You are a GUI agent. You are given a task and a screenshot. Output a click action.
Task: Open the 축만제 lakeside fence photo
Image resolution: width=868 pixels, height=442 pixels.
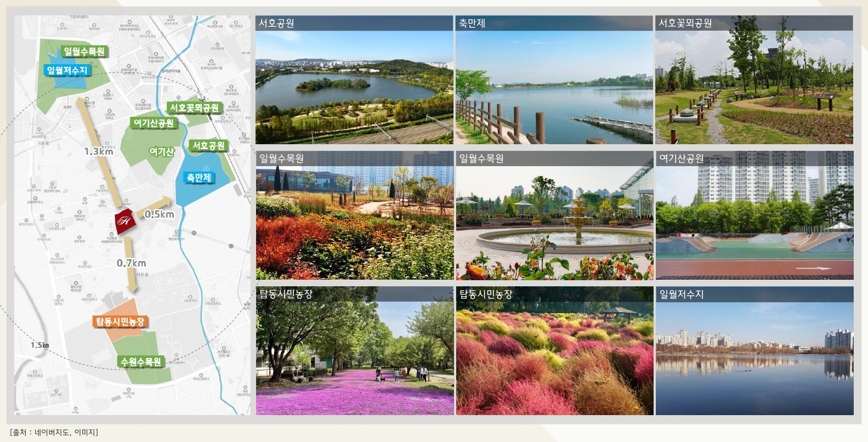(554, 80)
